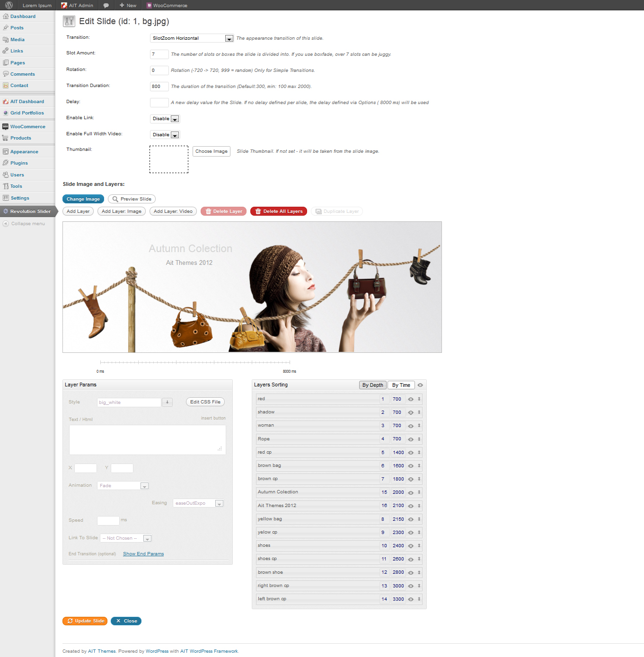Click the Revolution Slider sidebar icon

pyautogui.click(x=6, y=211)
